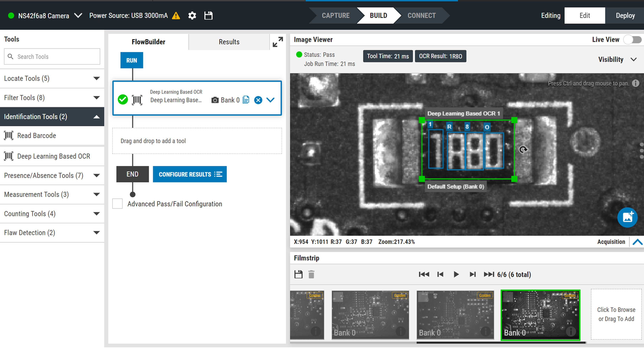The image size is (644, 362).
Task: Click the RUN button
Action: tap(132, 60)
